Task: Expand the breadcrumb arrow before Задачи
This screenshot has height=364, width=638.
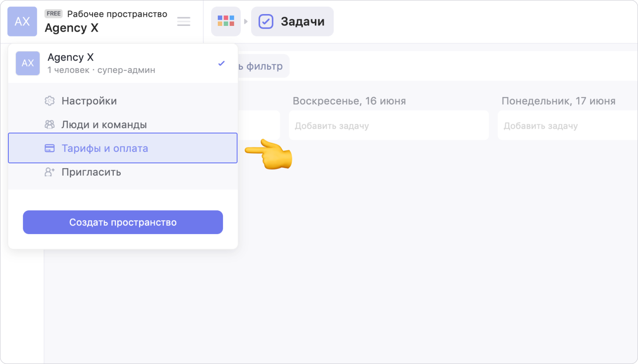Action: pyautogui.click(x=246, y=22)
